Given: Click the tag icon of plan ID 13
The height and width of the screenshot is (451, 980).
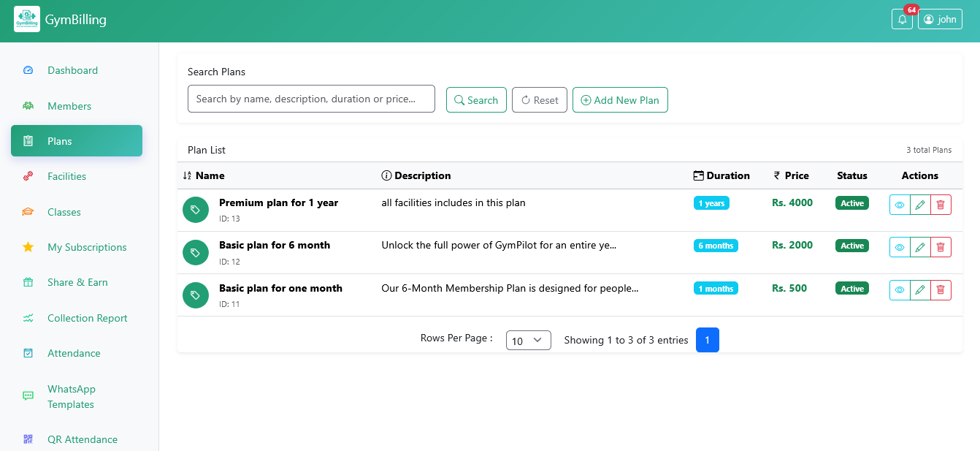Looking at the screenshot, I should click(x=195, y=210).
